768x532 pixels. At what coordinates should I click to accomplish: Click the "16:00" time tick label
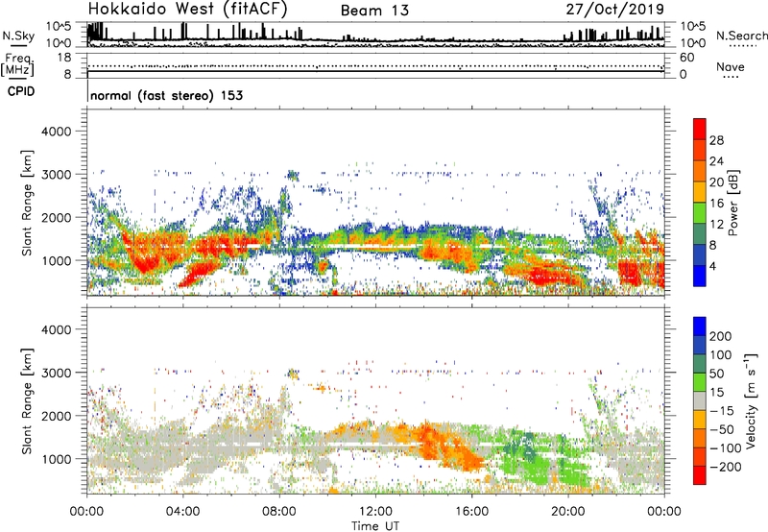click(x=471, y=512)
